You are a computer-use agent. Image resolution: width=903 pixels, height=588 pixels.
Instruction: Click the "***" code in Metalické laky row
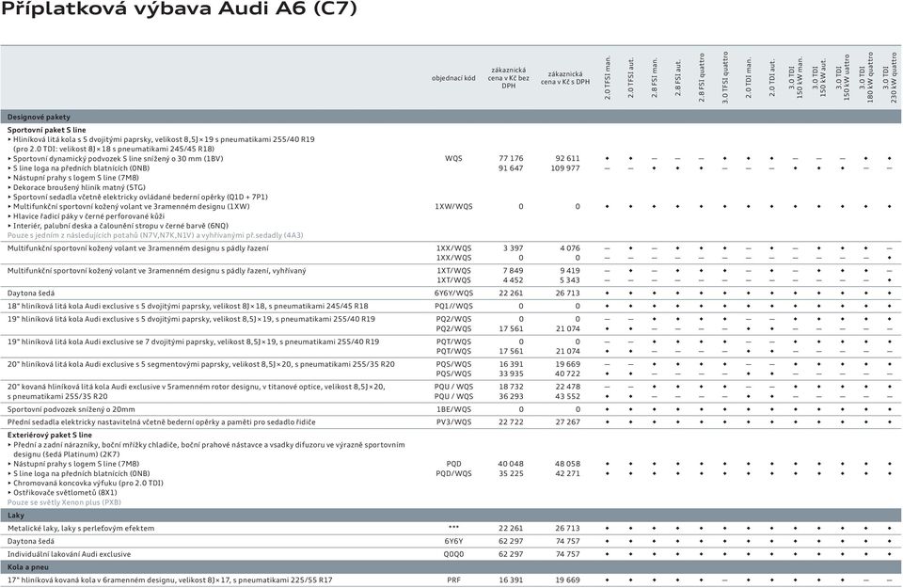point(453,528)
